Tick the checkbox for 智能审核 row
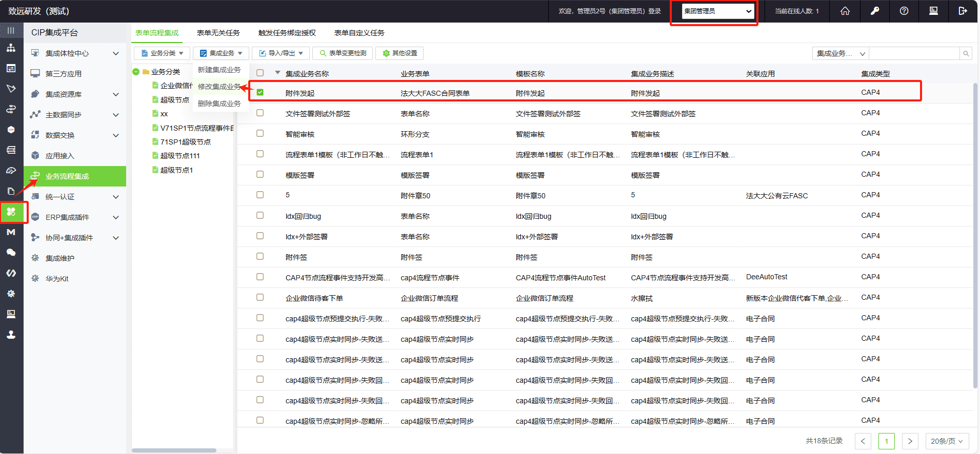Screen dimensions: 980x454 pos(260,133)
